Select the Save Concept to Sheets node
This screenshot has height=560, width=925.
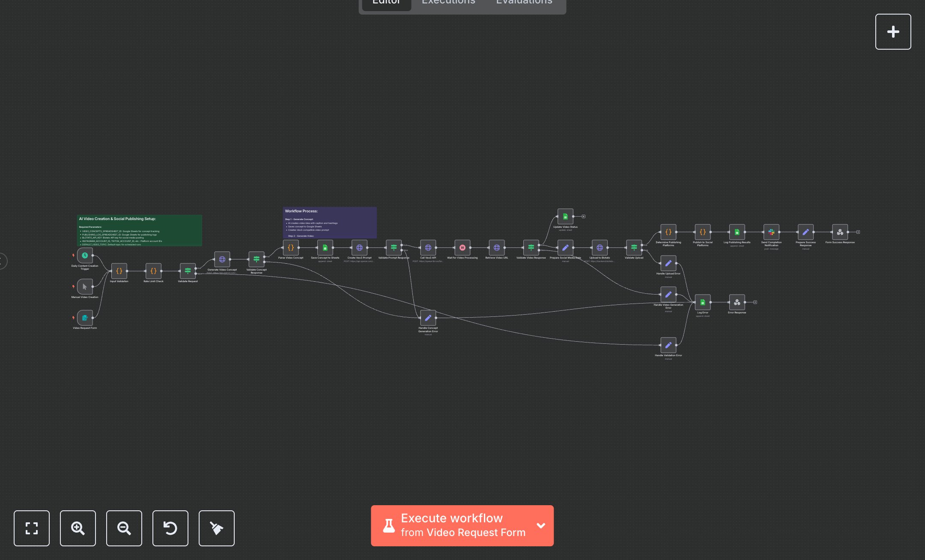click(x=325, y=248)
